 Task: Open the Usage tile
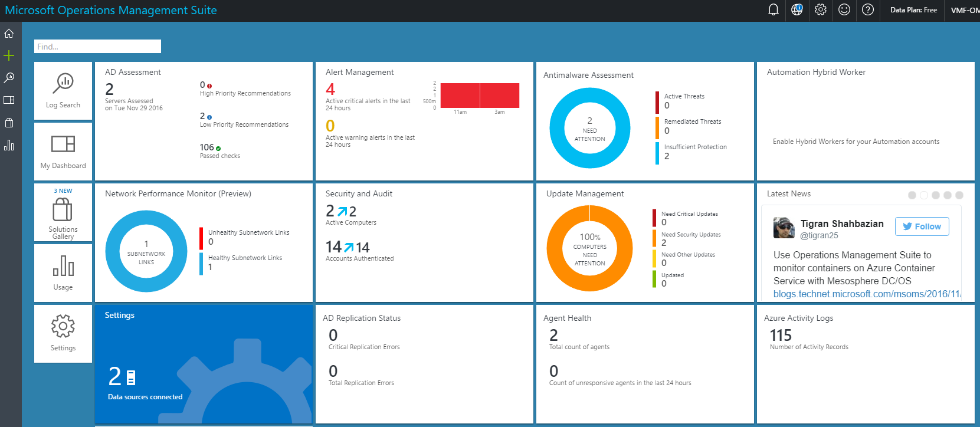click(63, 272)
